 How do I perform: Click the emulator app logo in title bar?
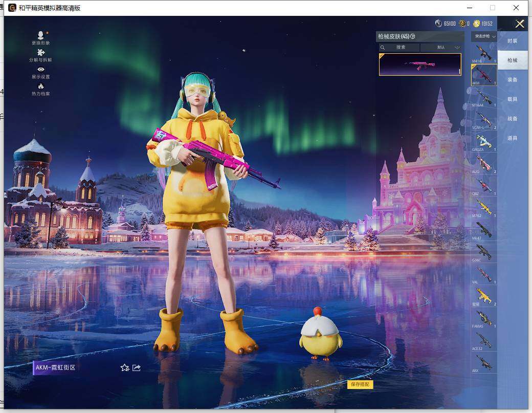click(12, 8)
